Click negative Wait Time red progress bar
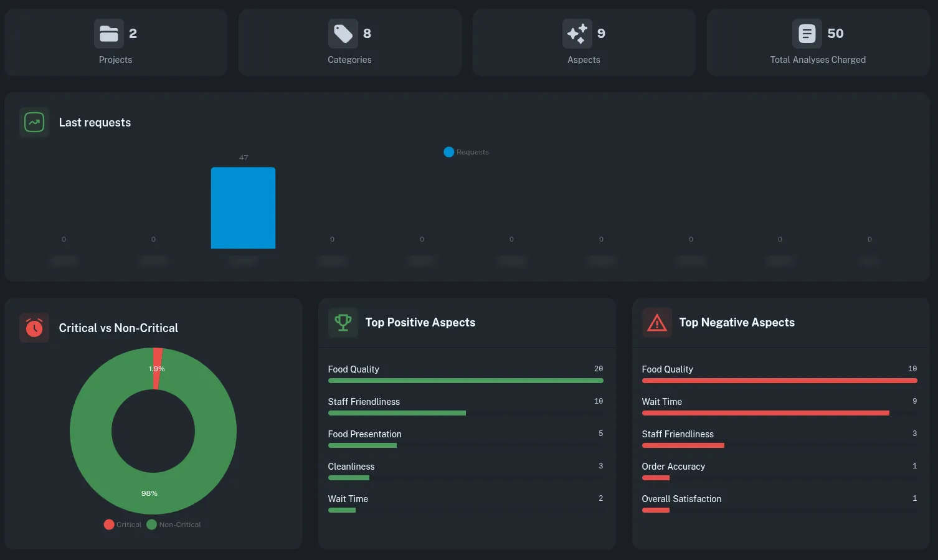Image resolution: width=938 pixels, height=560 pixels. click(765, 413)
